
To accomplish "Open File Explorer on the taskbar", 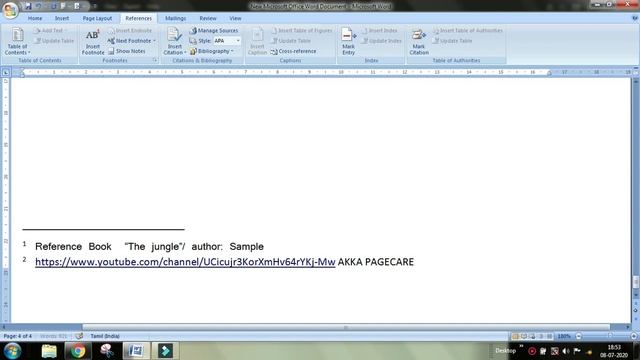I will pyautogui.click(x=49, y=351).
